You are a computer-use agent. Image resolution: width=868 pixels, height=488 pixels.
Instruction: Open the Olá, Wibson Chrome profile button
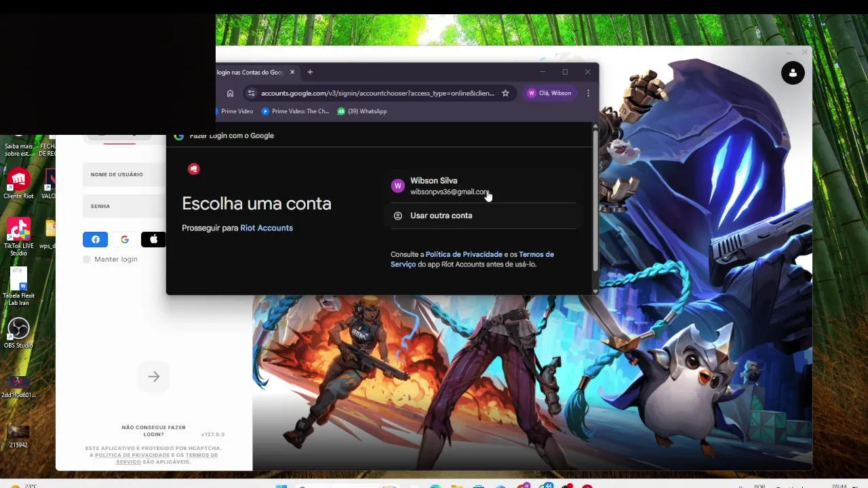click(x=550, y=93)
